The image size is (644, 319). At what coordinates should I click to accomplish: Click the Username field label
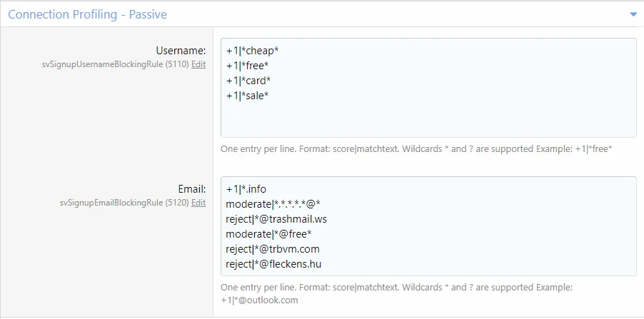[x=181, y=51]
